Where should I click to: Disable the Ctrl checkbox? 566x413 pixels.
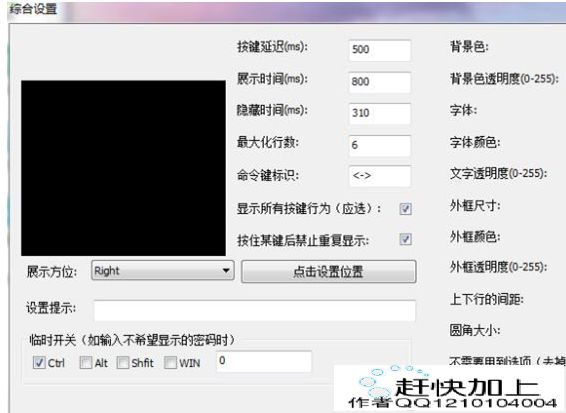pyautogui.click(x=39, y=362)
